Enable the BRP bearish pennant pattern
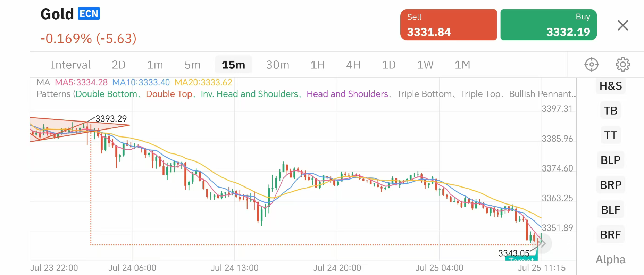Viewport: 644px width, 275px height. (611, 185)
